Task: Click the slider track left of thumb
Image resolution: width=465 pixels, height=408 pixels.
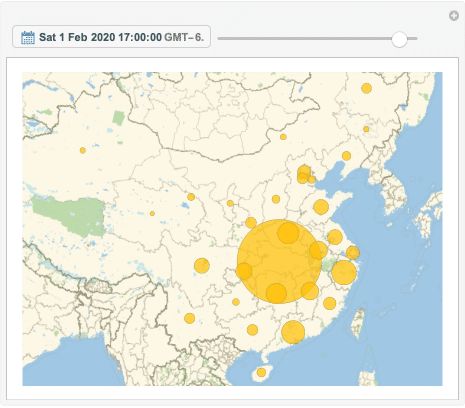Action: [305, 39]
